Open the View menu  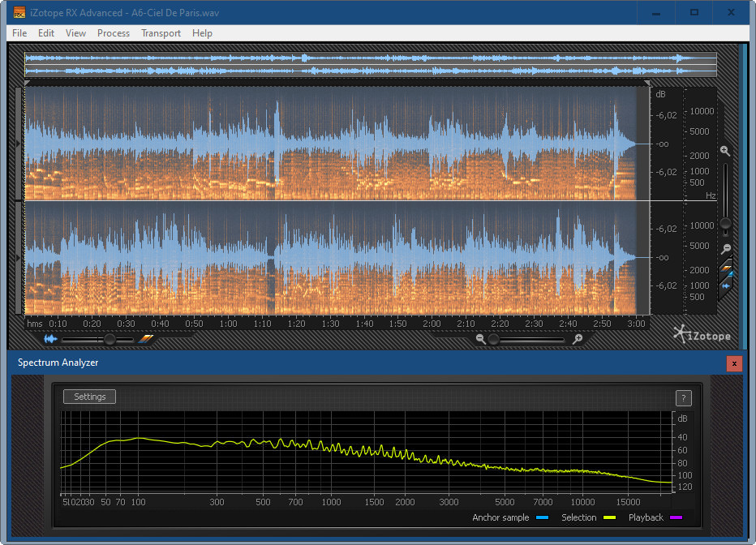tap(75, 33)
